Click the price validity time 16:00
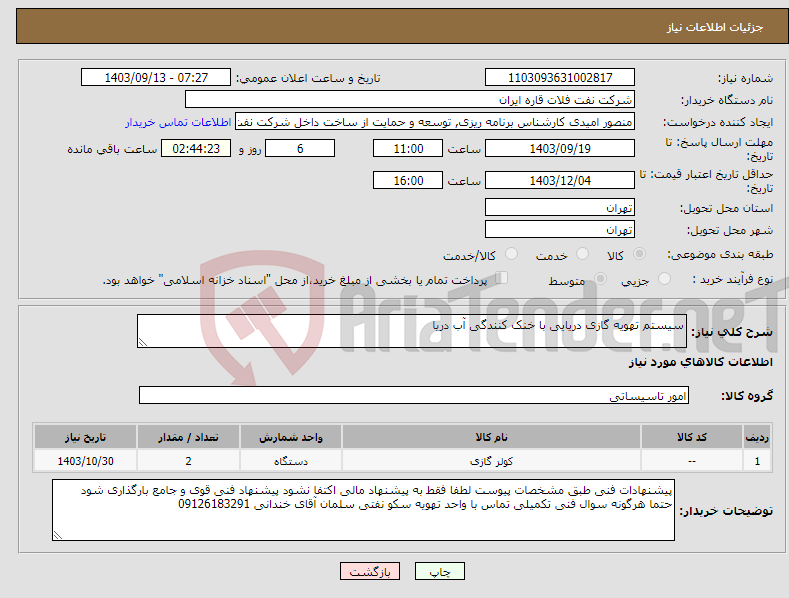Image resolution: width=789 pixels, height=598 pixels. pos(408,180)
